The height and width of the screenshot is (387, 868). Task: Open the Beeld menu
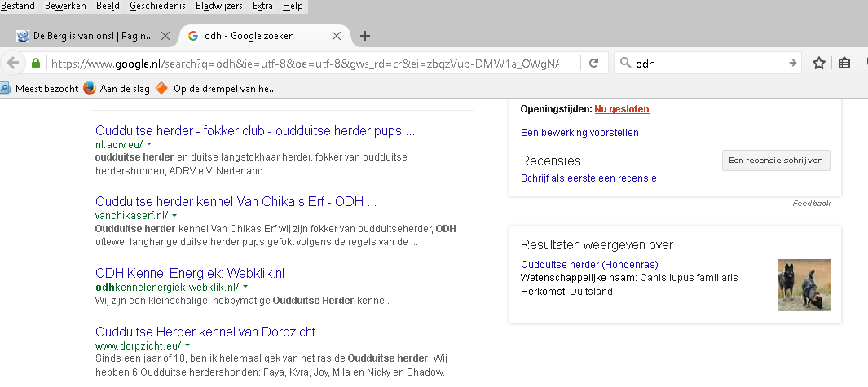108,6
